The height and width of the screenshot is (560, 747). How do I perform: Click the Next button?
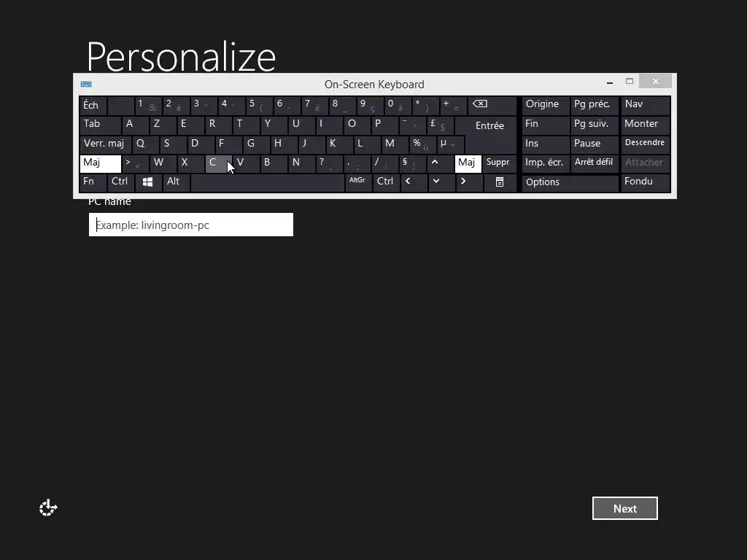click(x=625, y=508)
